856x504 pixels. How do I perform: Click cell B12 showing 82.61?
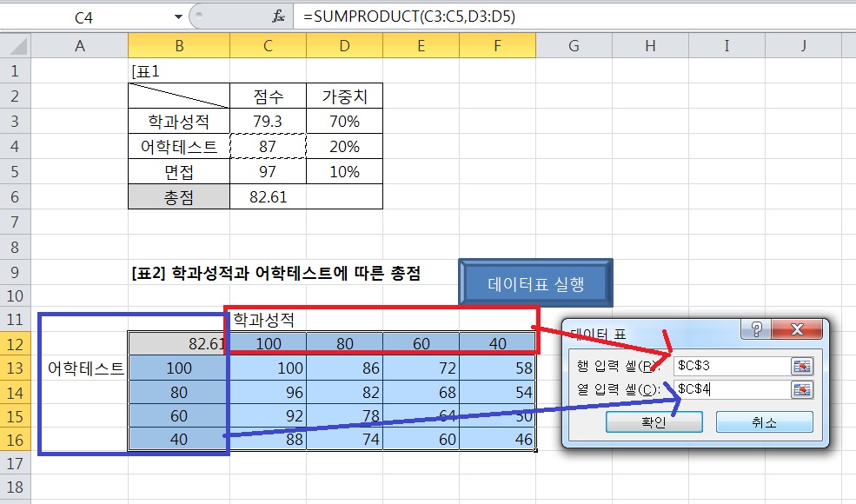[179, 344]
